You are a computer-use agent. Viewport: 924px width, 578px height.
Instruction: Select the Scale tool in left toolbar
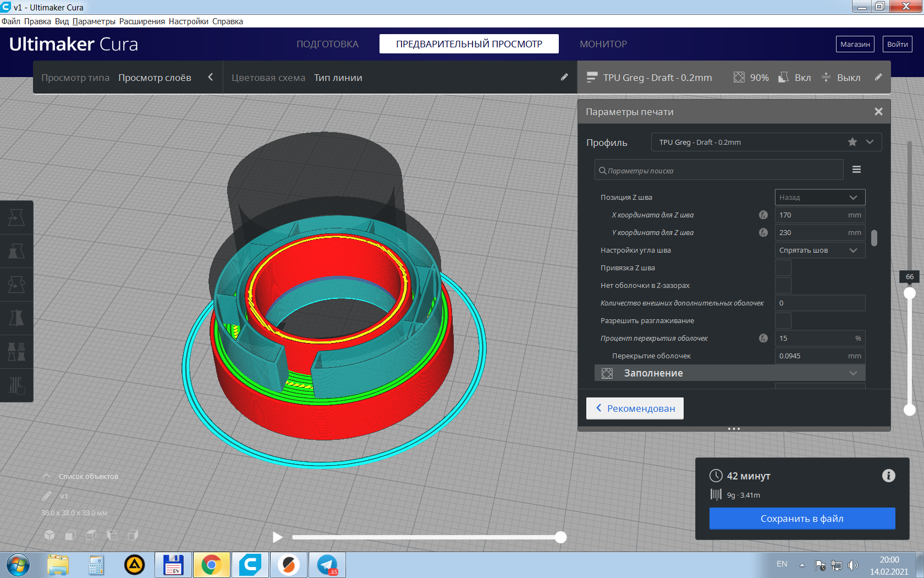[16, 251]
